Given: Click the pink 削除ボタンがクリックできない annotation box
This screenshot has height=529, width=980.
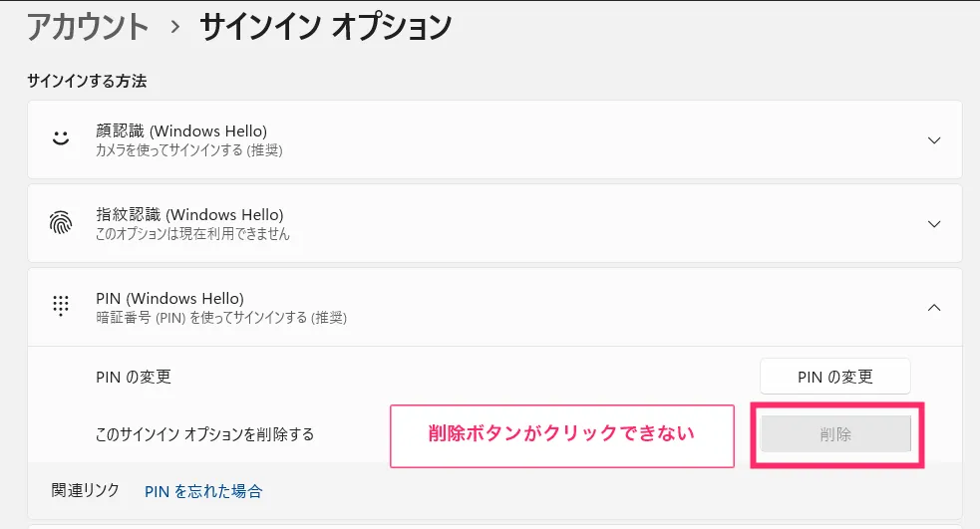Looking at the screenshot, I should (562, 436).
